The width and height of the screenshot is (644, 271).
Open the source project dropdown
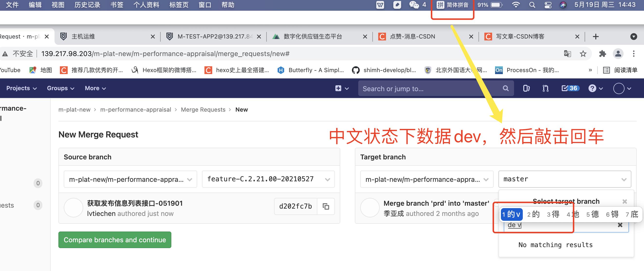(x=130, y=179)
